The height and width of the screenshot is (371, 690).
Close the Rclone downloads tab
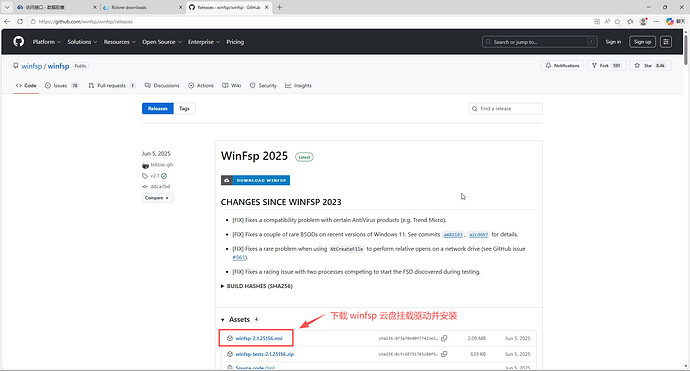tap(180, 7)
